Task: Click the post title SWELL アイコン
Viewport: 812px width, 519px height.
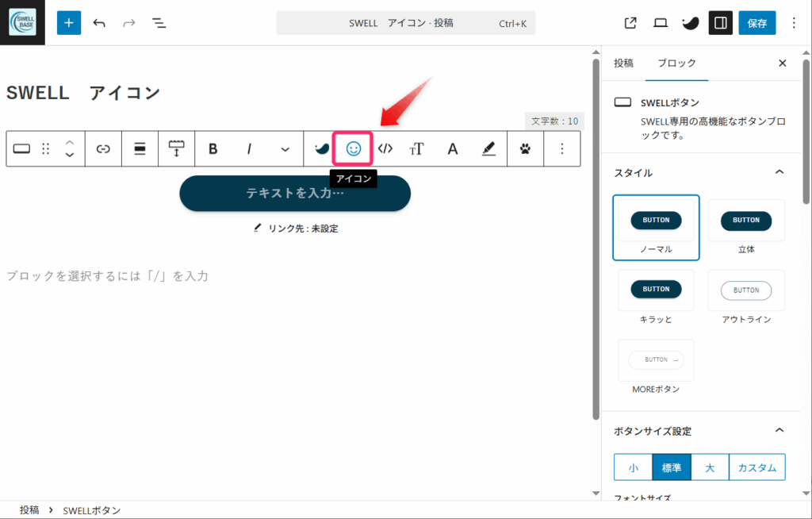Action: click(83, 93)
